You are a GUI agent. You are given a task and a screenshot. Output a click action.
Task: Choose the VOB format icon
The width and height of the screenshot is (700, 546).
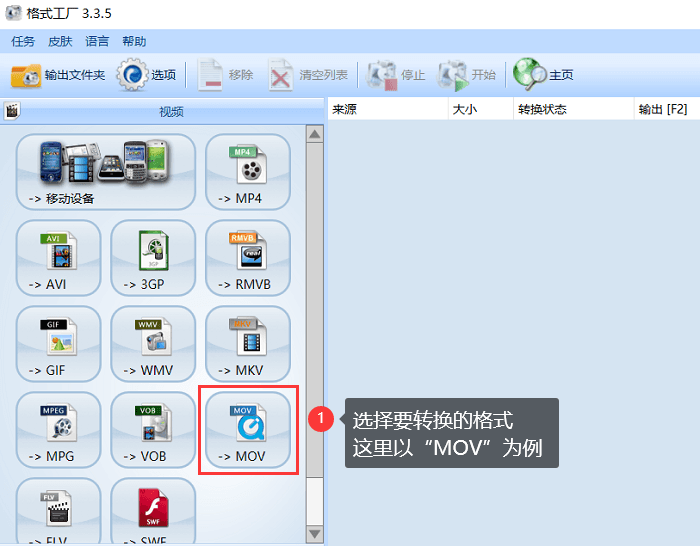(153, 430)
